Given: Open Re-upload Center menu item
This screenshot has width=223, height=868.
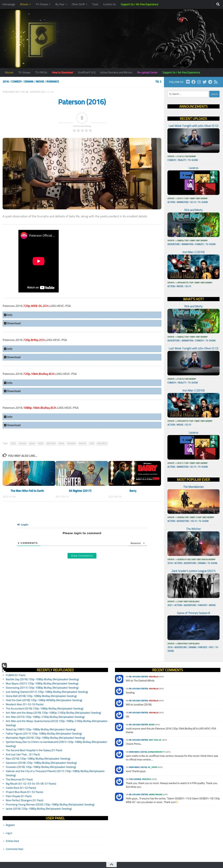Looking at the screenshot, I should pyautogui.click(x=147, y=73).
